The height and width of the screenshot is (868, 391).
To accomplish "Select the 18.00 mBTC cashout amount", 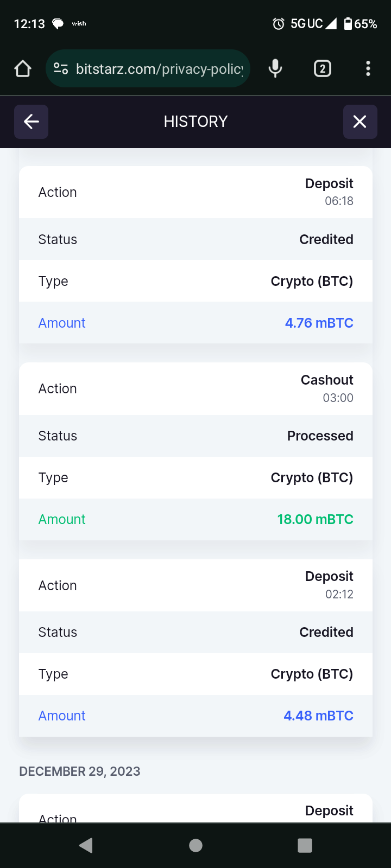I will tap(315, 519).
